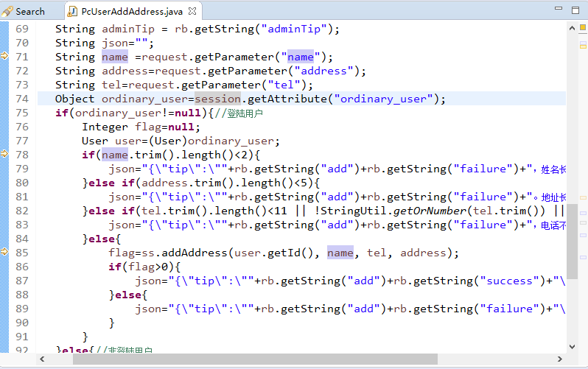Click Integer flag declaration on line 76
The width and height of the screenshot is (588, 369).
[x=141, y=127]
